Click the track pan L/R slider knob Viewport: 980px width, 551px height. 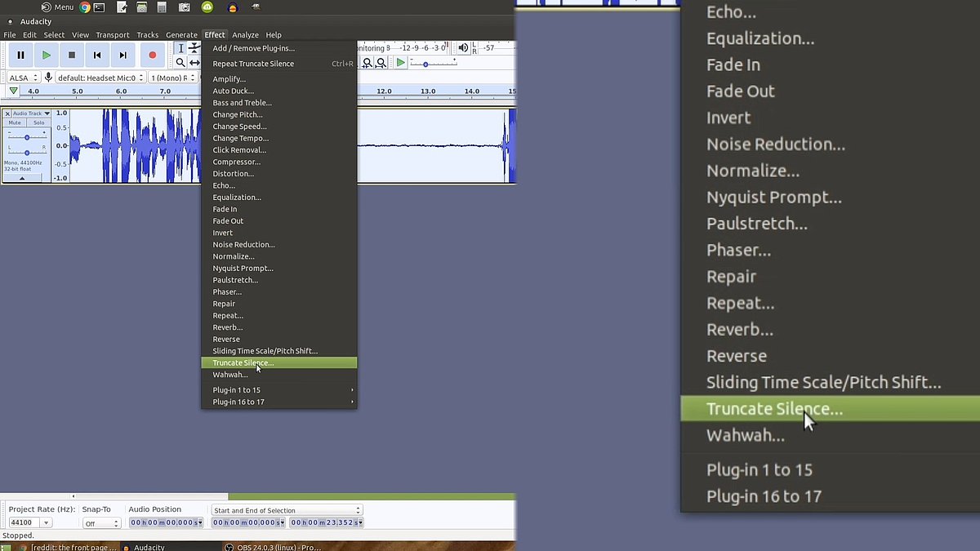27,152
